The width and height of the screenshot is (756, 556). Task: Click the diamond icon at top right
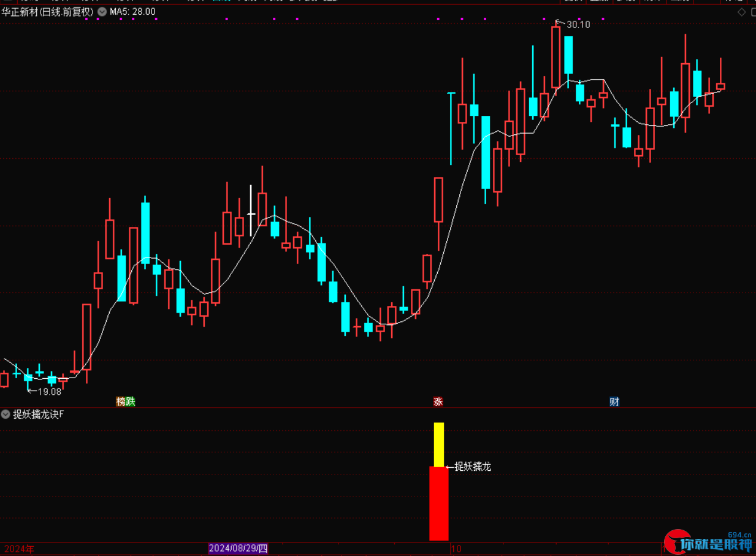tap(741, 12)
